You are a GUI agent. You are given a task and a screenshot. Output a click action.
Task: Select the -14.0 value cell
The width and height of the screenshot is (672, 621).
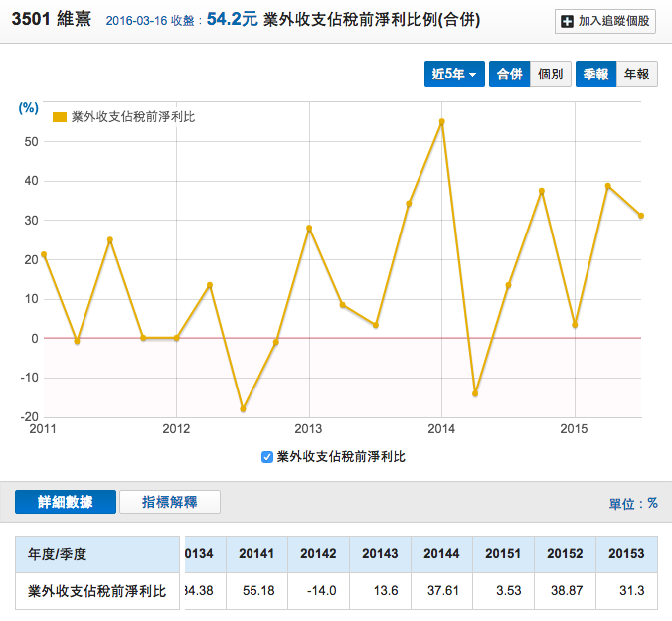point(319,590)
